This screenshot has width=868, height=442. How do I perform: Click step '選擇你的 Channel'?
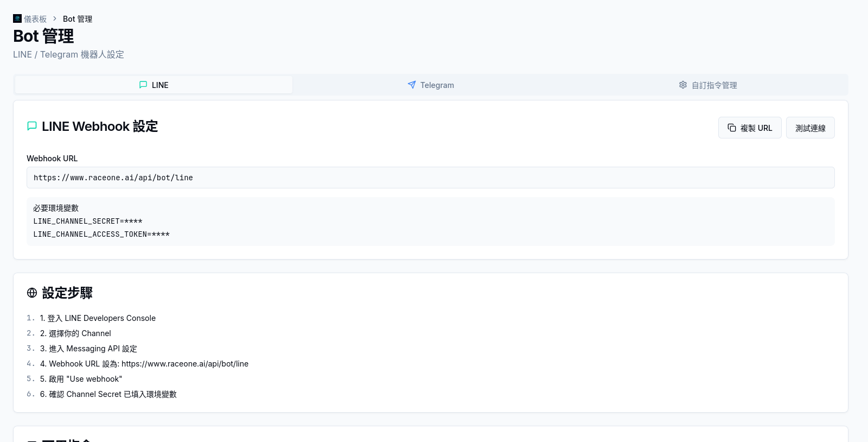[75, 333]
